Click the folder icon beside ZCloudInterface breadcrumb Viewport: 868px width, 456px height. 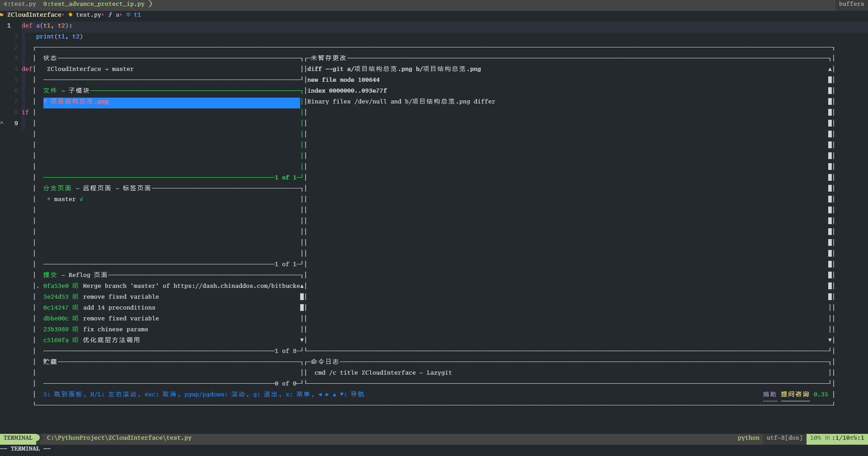(x=2, y=15)
